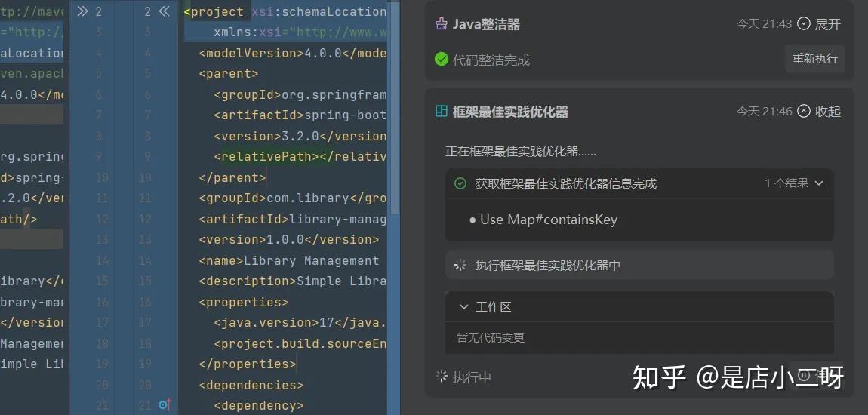Screen dimensions: 868x415
Task: Click the check icon beside 获取框架最佳实践优化器信息完成
Action: click(460, 183)
